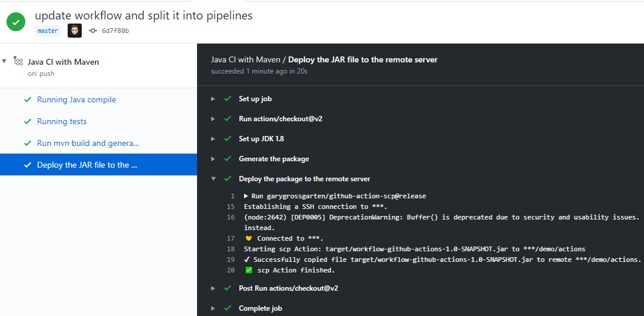644x316 pixels.
Task: Click the green checkmark beside Running Java compile
Action: [28, 100]
